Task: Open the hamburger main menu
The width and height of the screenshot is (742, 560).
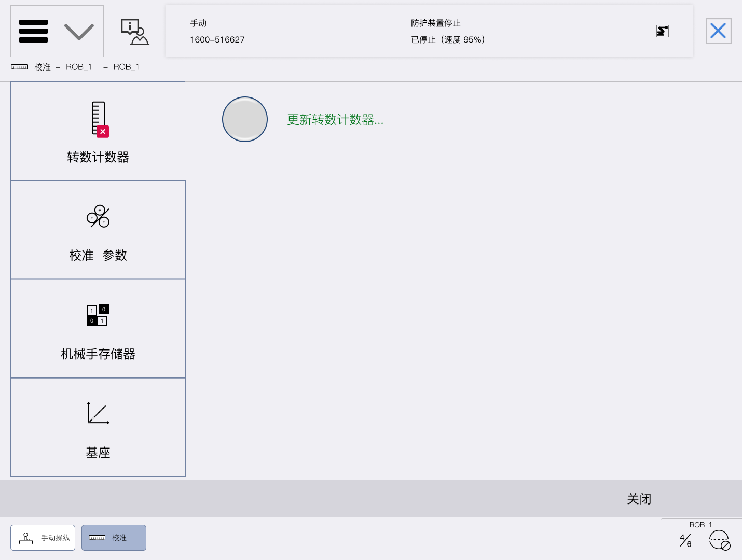Action: coord(34,31)
